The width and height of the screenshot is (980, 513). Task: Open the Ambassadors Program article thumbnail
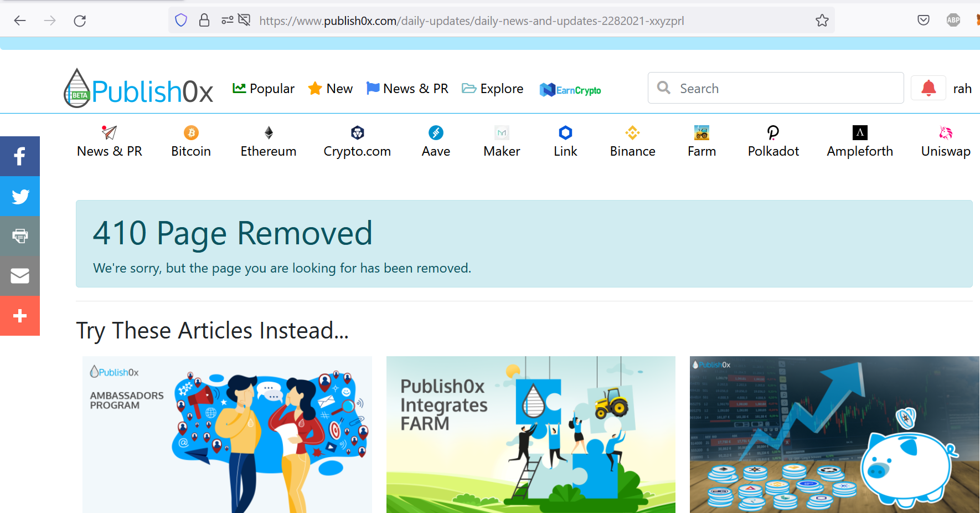click(x=227, y=434)
